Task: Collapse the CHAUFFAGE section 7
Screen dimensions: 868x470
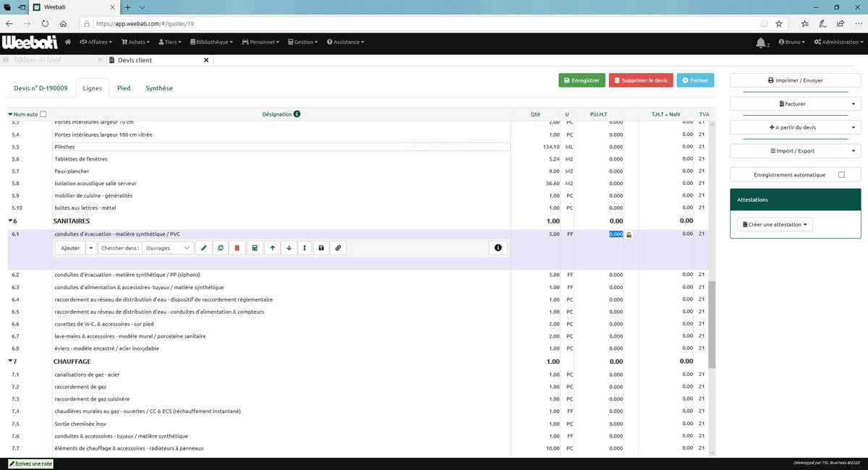Action: [x=11, y=362]
